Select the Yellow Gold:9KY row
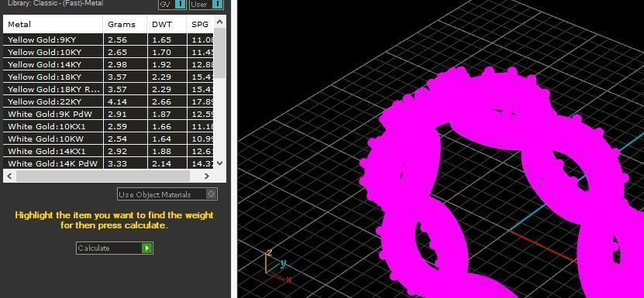This screenshot has height=298, width=644. click(108, 39)
